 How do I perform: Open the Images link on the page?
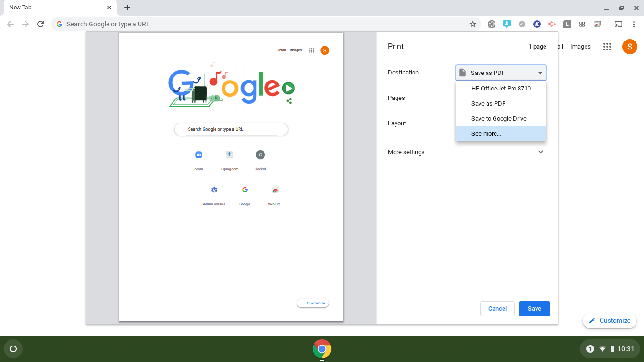click(580, 47)
